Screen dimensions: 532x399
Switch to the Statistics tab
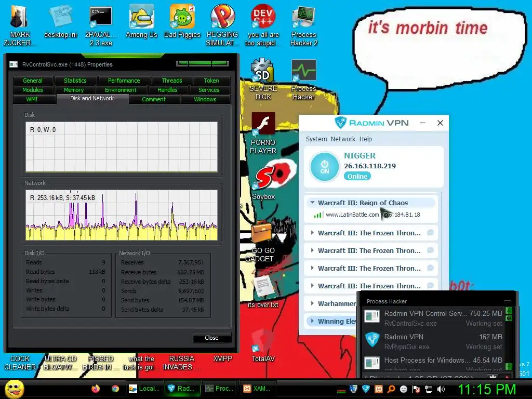pyautogui.click(x=75, y=81)
